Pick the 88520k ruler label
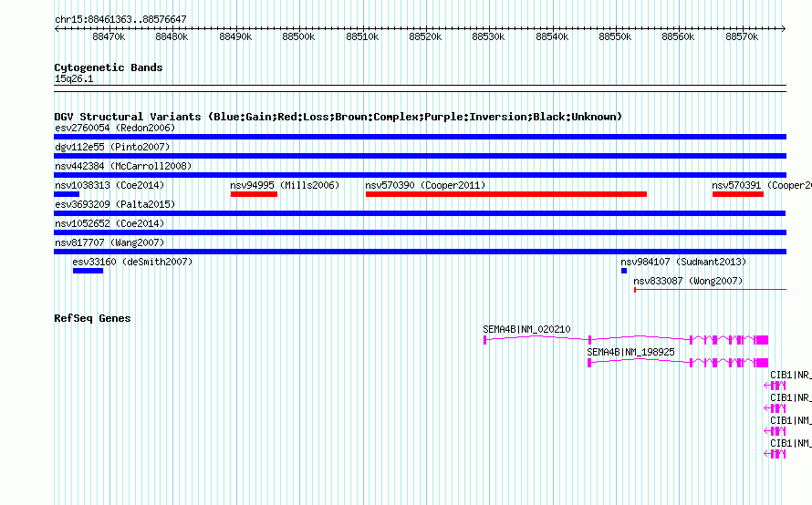The image size is (812, 505). (426, 36)
